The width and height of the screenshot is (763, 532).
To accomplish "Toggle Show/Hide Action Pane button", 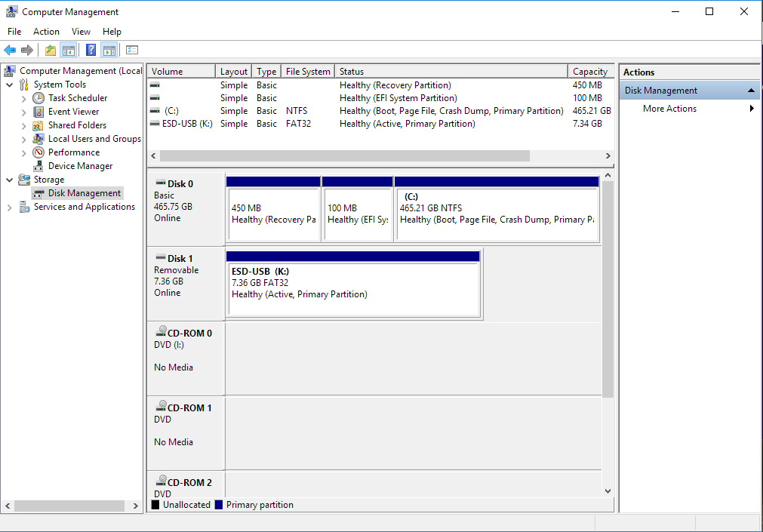I will pos(109,51).
